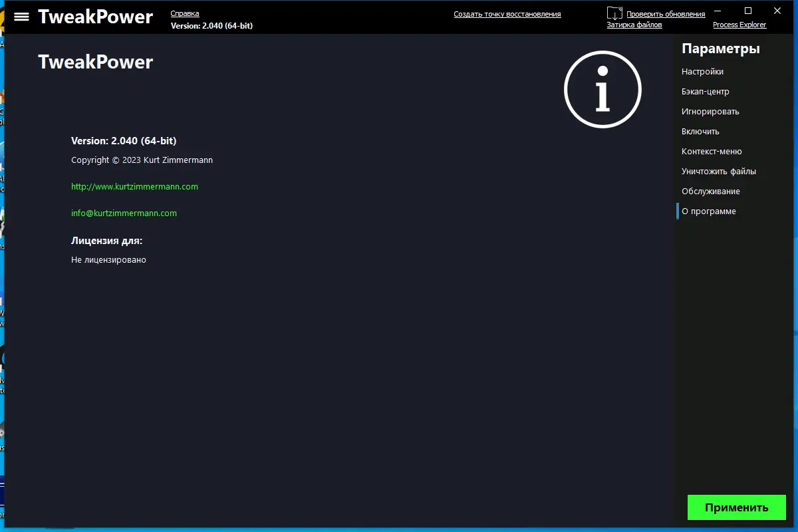
Task: Click the Параметры panel heading
Action: [721, 49]
